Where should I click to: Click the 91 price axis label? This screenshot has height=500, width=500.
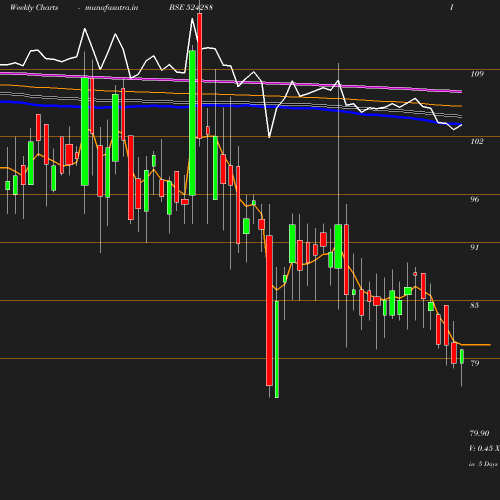tap(475, 247)
